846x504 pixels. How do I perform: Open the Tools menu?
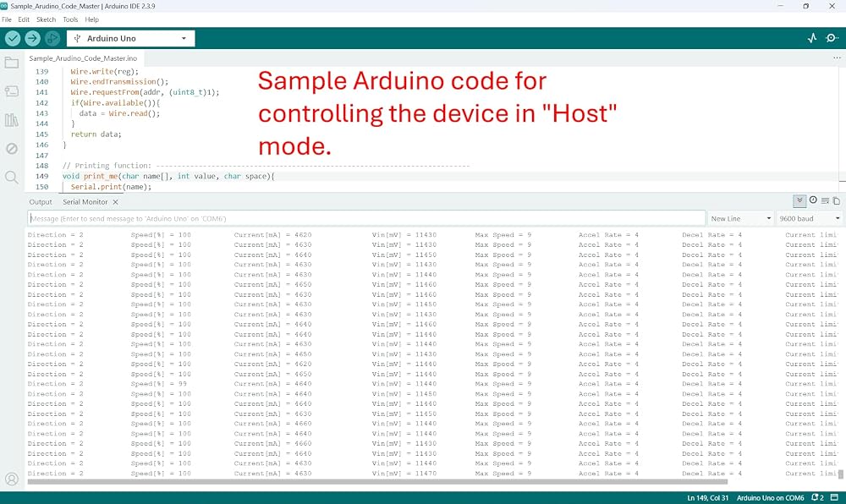[70, 19]
